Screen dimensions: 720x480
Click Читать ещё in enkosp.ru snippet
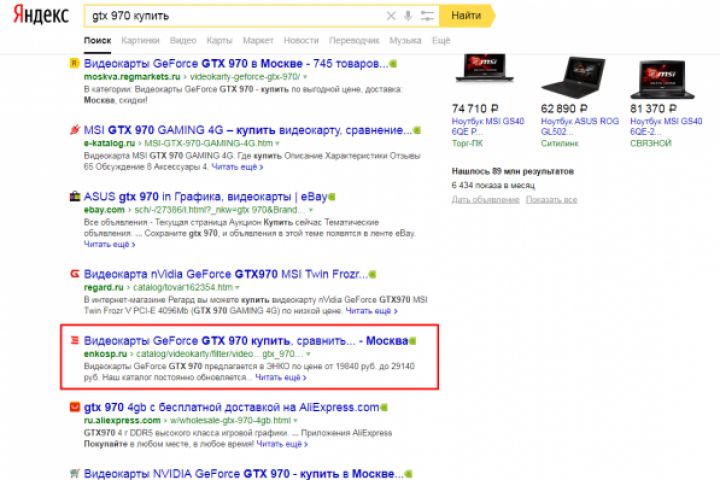(281, 378)
